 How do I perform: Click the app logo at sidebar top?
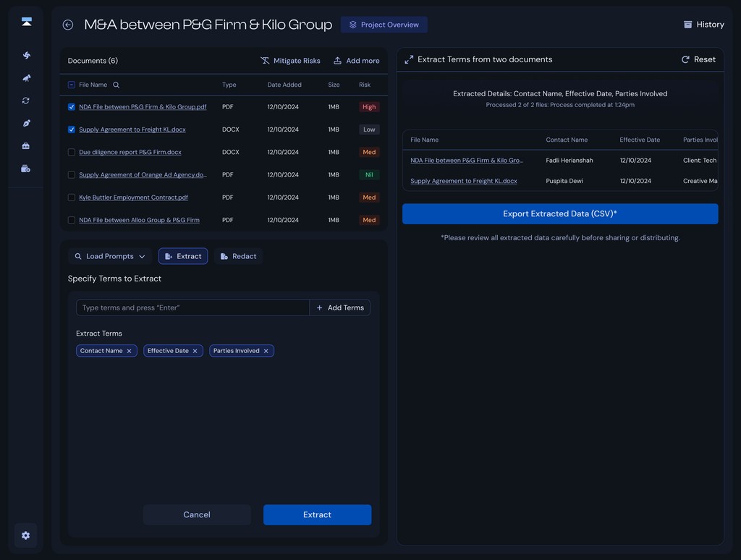click(27, 22)
